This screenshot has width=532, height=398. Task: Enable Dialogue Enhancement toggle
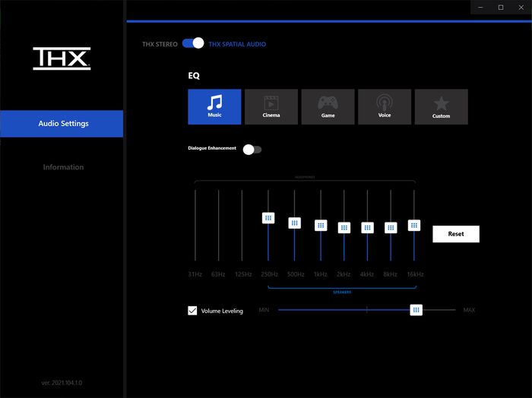pyautogui.click(x=252, y=150)
